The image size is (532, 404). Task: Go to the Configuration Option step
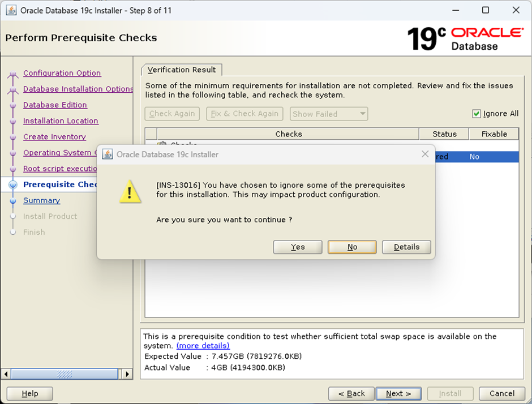click(62, 73)
